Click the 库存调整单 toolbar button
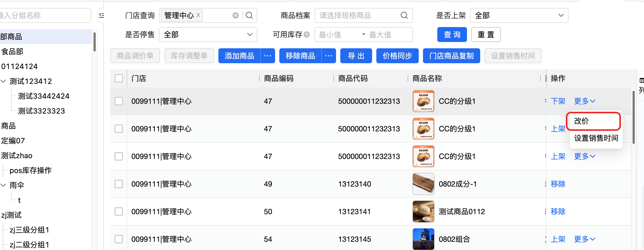Viewport: 644px width, 250px height. pos(189,56)
